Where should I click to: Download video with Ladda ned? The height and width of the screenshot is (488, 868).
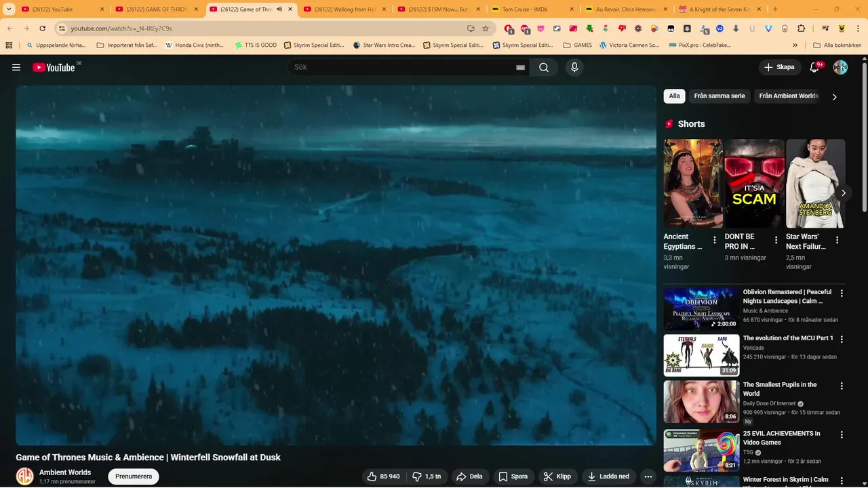click(x=609, y=476)
